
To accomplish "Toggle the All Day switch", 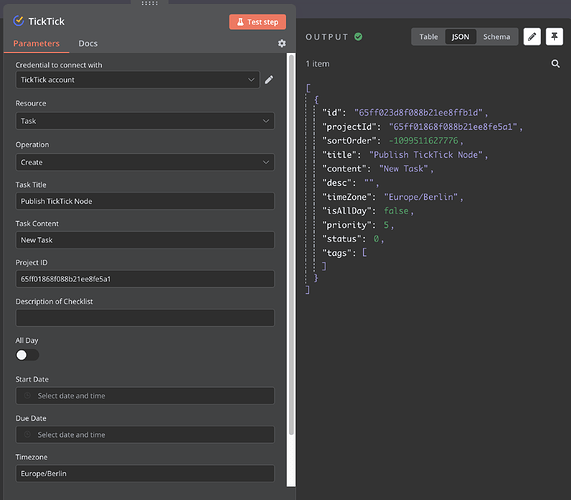I will pos(27,355).
